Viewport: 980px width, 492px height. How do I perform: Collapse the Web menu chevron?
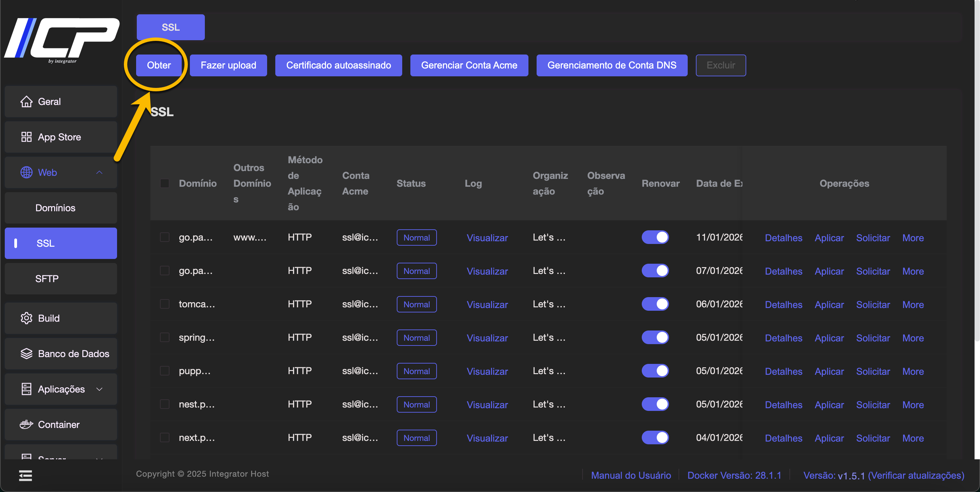pyautogui.click(x=99, y=172)
